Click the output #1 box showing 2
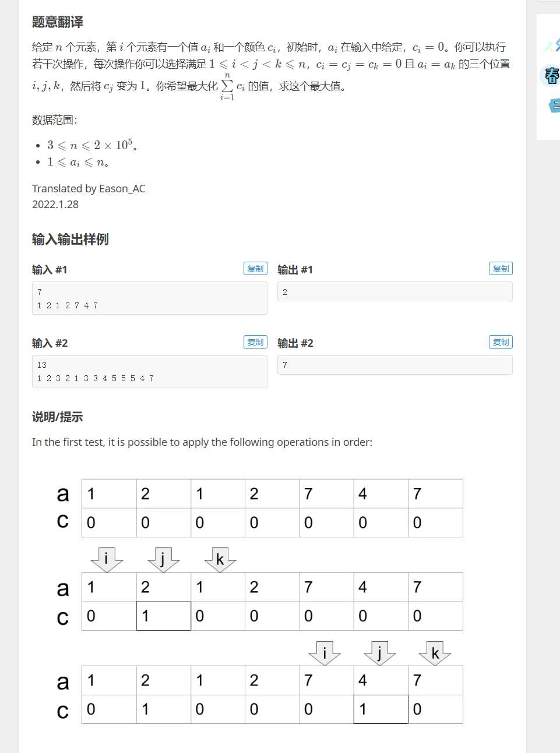This screenshot has height=753, width=560. (395, 291)
